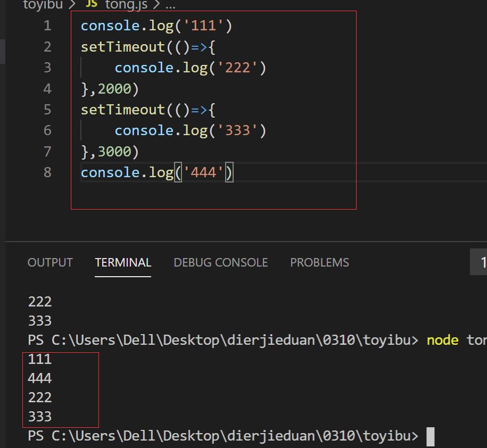The width and height of the screenshot is (487, 448).
Task: Click the console.log('333') statement
Action: coord(191,130)
